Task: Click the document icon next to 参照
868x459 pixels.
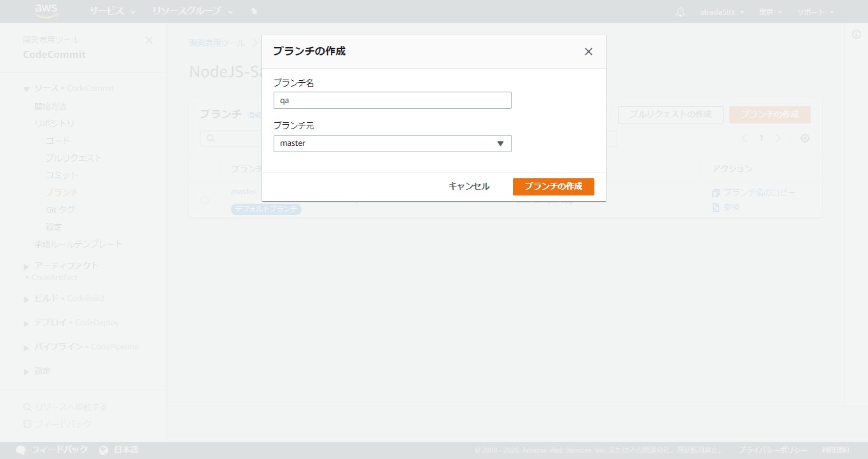Action: tap(715, 206)
